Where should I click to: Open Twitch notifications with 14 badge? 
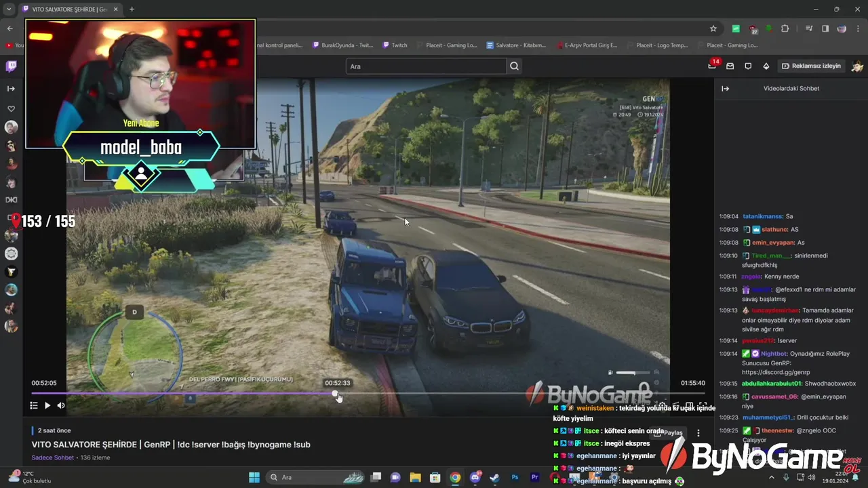pos(712,65)
